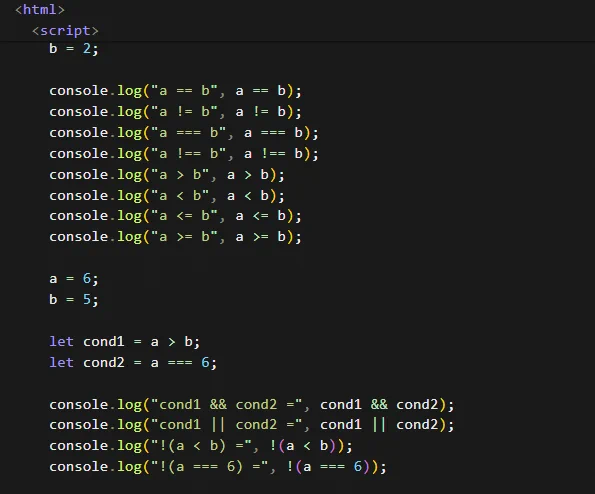The width and height of the screenshot is (595, 494).
Task: Place cursor on line 'b = 5;'
Action: [74, 300]
